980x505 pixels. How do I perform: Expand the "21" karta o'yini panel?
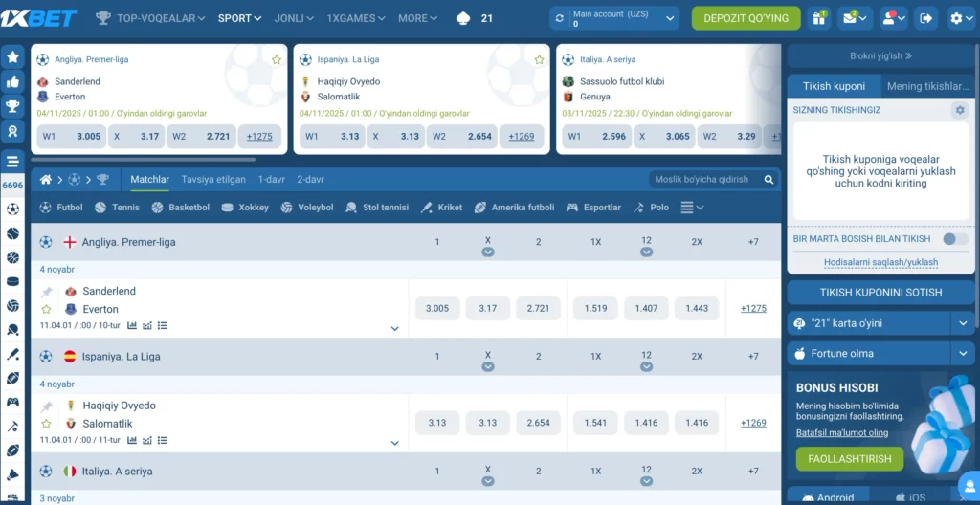pos(962,323)
